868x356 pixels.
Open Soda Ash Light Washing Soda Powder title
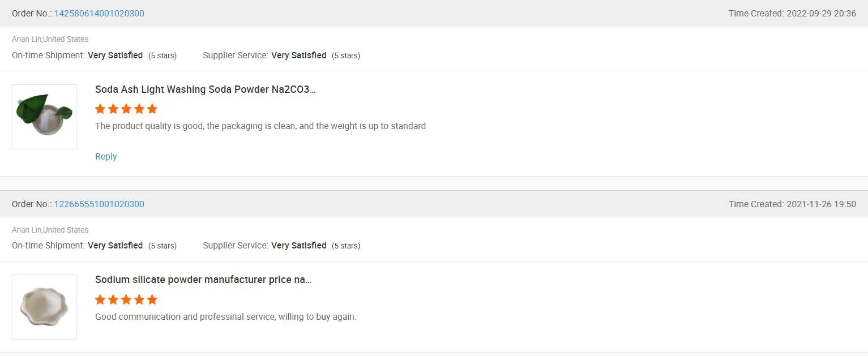click(x=206, y=89)
